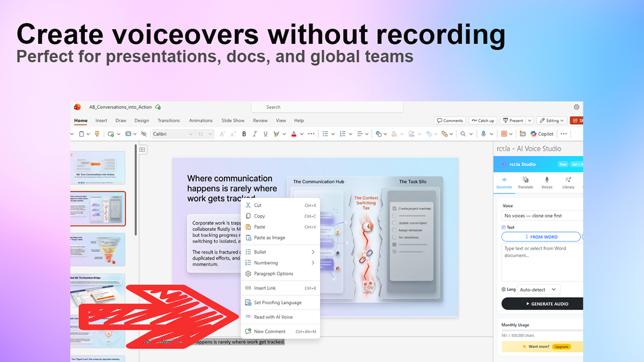644x362 pixels.
Task: Select Paragraph Options in context menu
Action: point(280,274)
